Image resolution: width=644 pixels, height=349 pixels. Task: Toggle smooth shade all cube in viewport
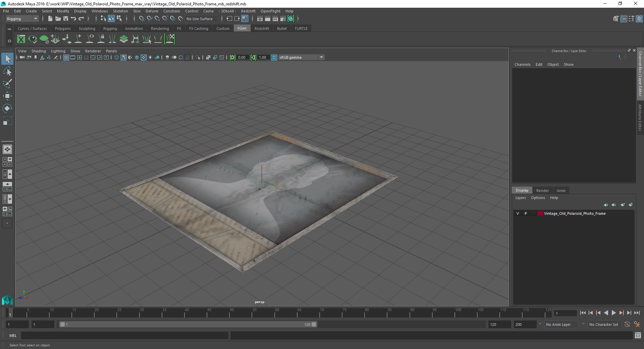[x=123, y=57]
